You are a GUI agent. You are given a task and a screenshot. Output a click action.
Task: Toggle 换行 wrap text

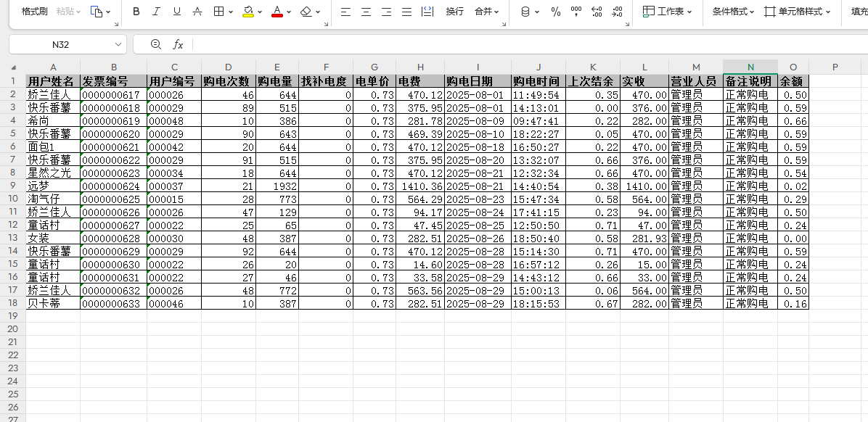(x=454, y=12)
